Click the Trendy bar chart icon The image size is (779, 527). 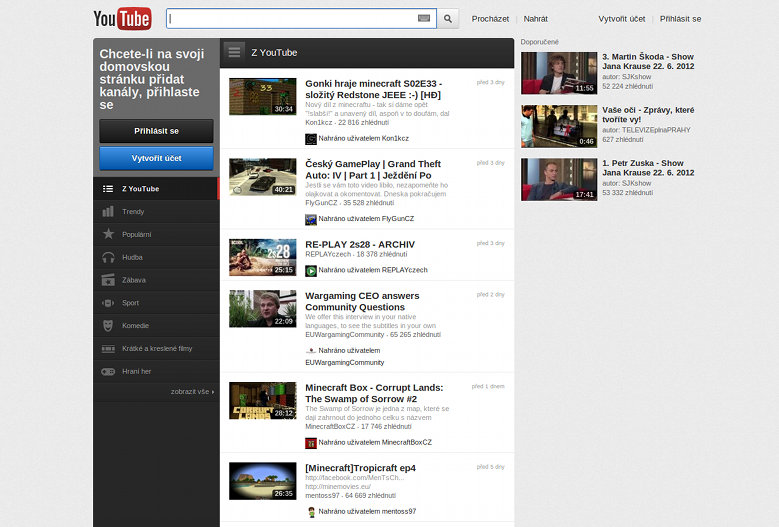click(x=108, y=212)
